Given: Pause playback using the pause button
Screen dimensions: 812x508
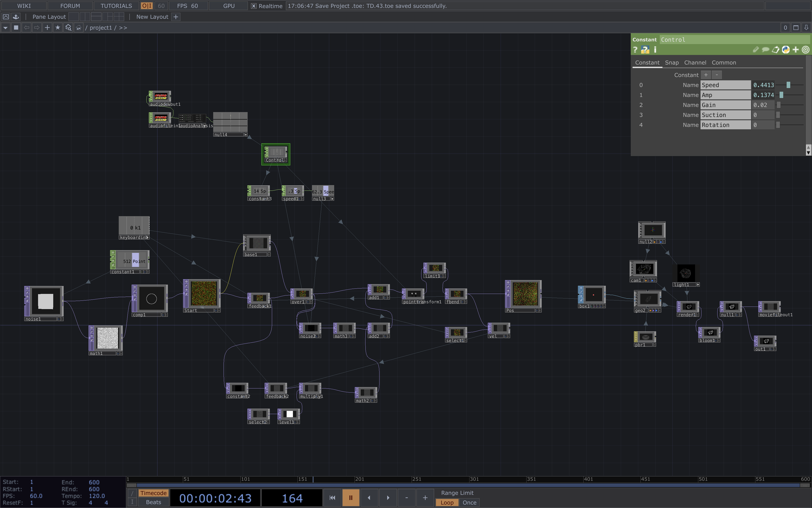Looking at the screenshot, I should [x=350, y=498].
